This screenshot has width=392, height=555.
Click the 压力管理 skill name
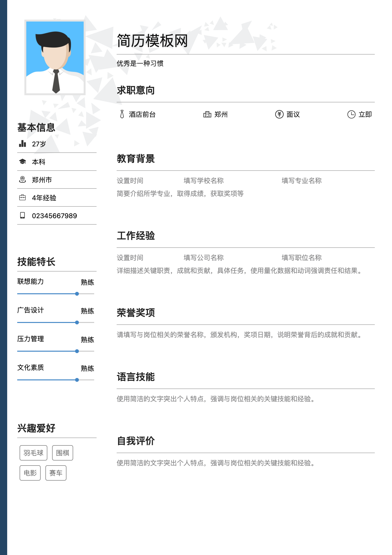tap(31, 339)
